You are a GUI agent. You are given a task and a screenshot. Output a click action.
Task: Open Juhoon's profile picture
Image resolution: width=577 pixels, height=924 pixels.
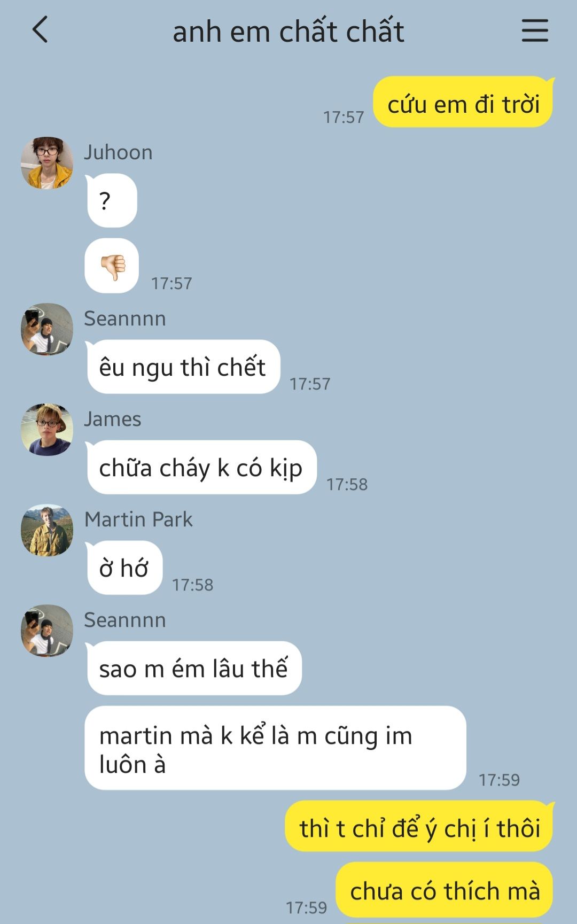pyautogui.click(x=47, y=163)
